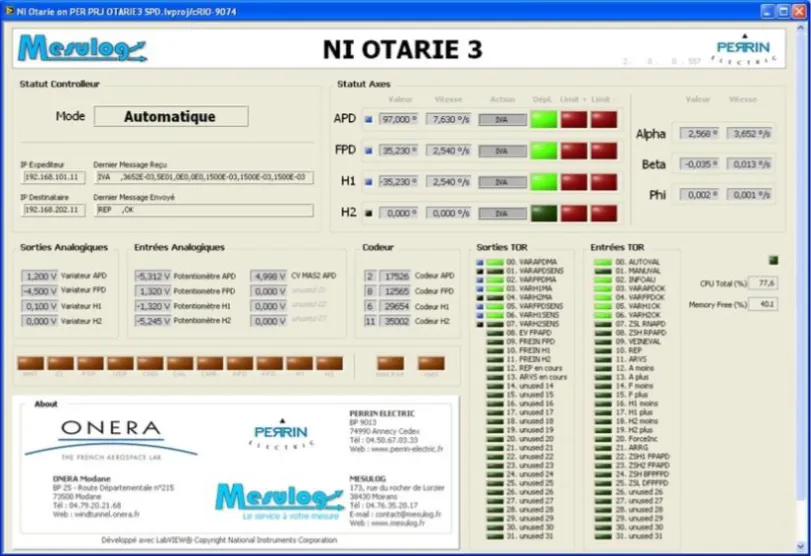The height and width of the screenshot is (556, 811).
Task: Click the H1 Limit - red indicator
Action: pyautogui.click(x=604, y=182)
